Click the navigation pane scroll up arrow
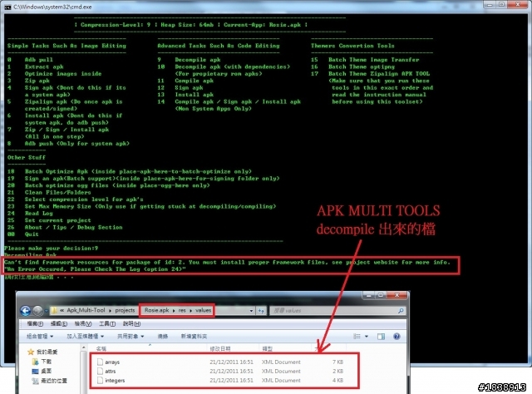Screen dimensions: 532x394 click(83, 348)
